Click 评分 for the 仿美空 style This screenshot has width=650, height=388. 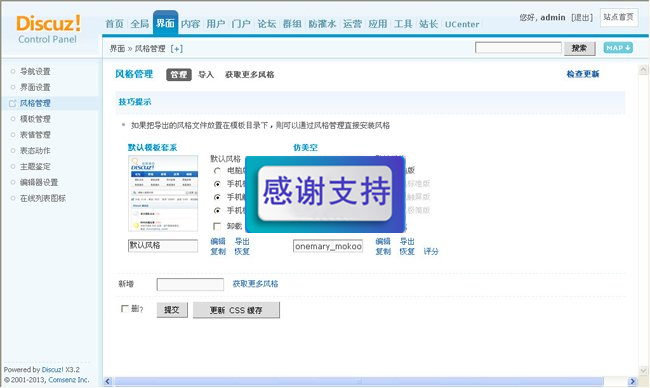click(431, 251)
